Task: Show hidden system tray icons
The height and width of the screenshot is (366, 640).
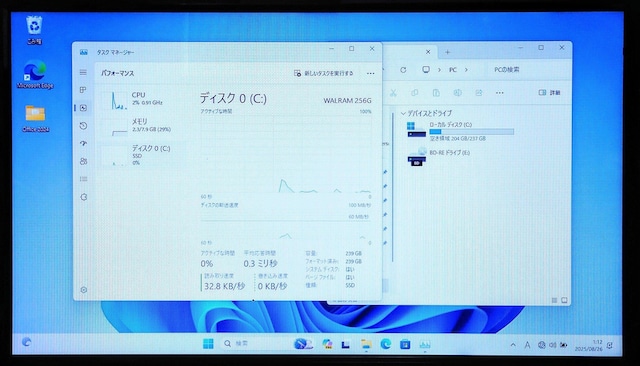Action: (x=513, y=345)
